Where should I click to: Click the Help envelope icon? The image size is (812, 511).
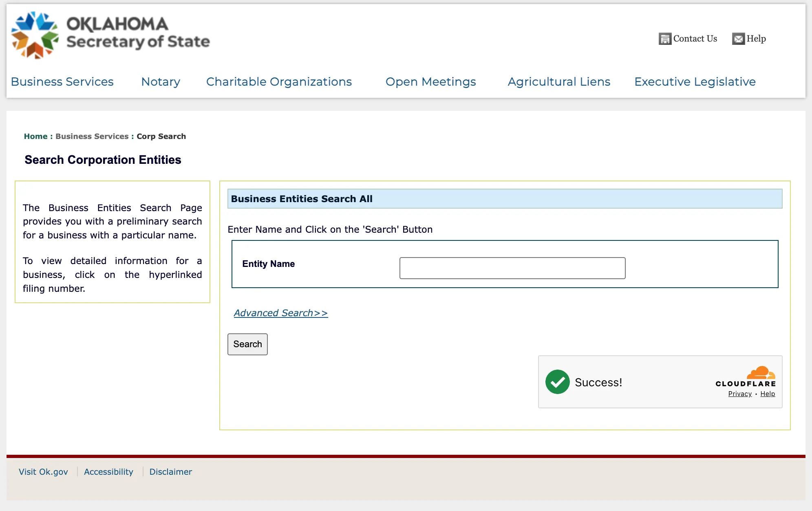(x=738, y=39)
